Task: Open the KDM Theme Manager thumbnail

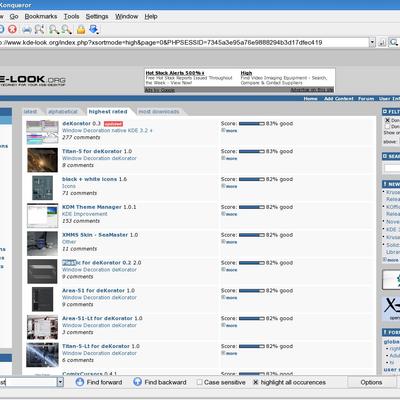Action: [42, 216]
